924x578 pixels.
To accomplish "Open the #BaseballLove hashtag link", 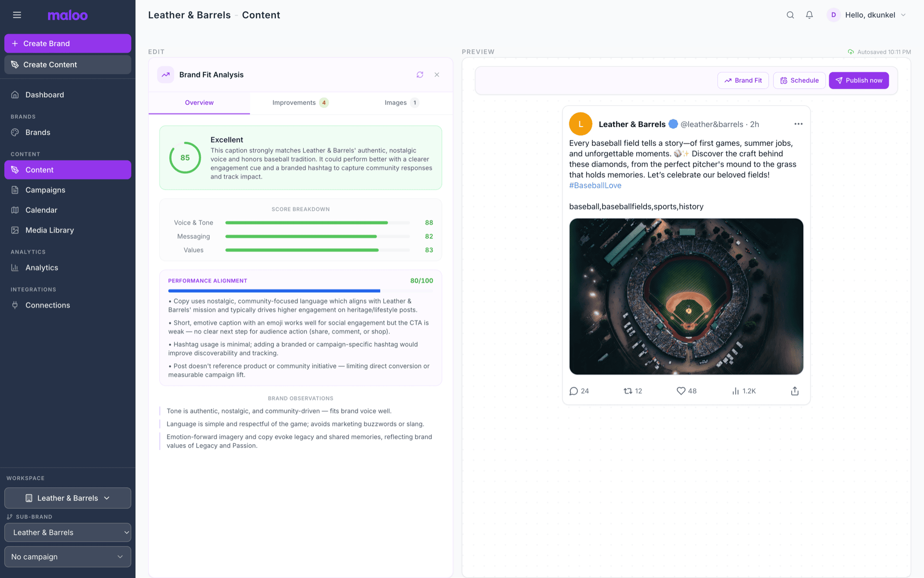I will click(x=595, y=185).
